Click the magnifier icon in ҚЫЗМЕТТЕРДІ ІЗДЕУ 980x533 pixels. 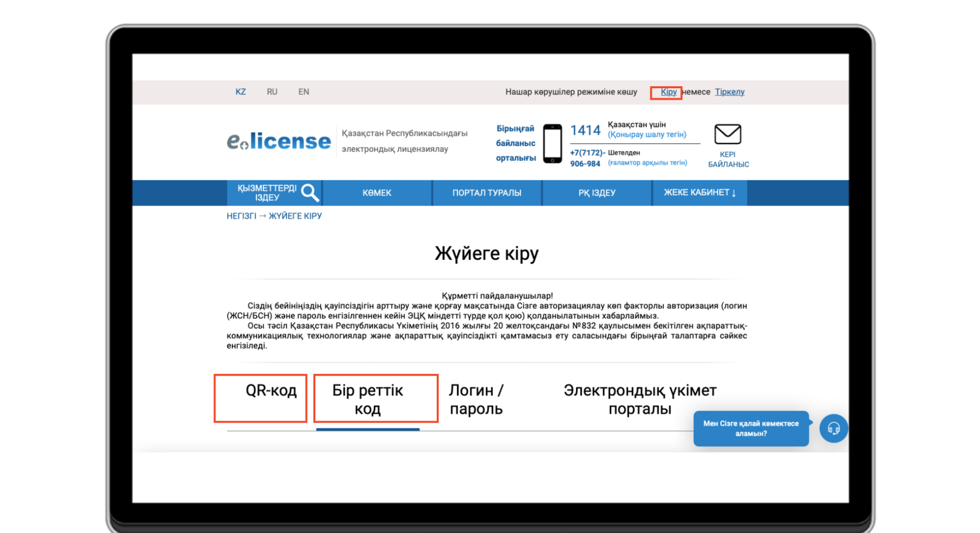tap(310, 193)
